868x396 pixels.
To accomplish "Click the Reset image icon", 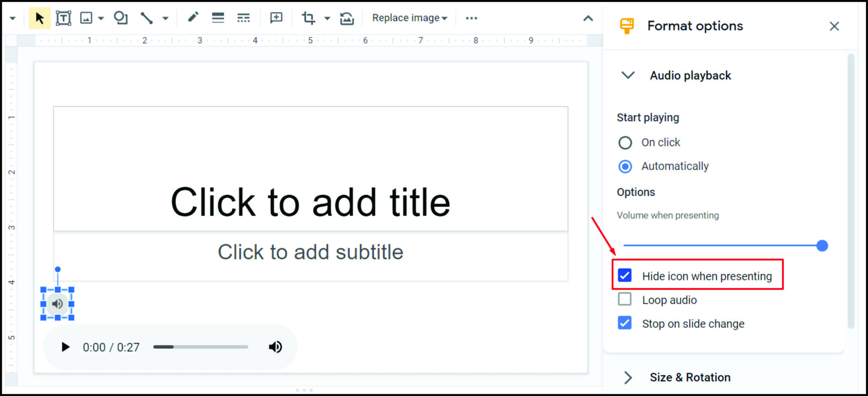I will coord(347,18).
